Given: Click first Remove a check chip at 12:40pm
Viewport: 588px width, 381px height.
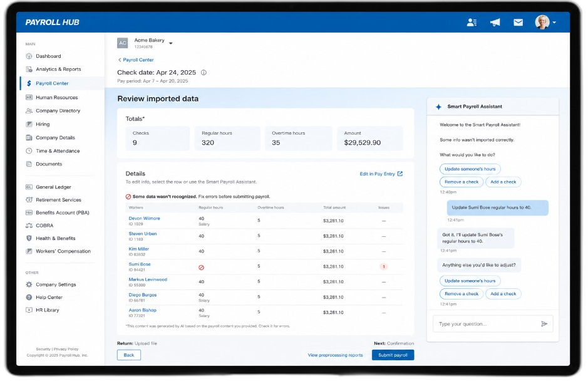Looking at the screenshot, I should pyautogui.click(x=462, y=182).
